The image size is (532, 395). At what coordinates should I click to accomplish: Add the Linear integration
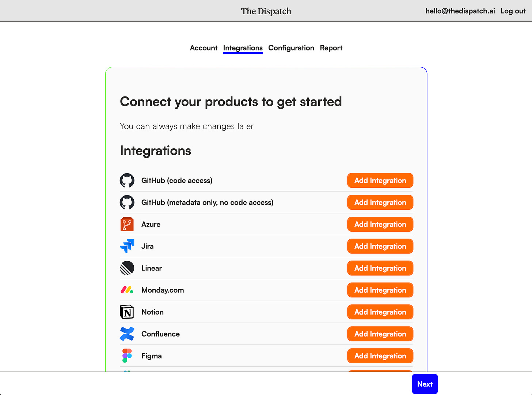pos(380,268)
